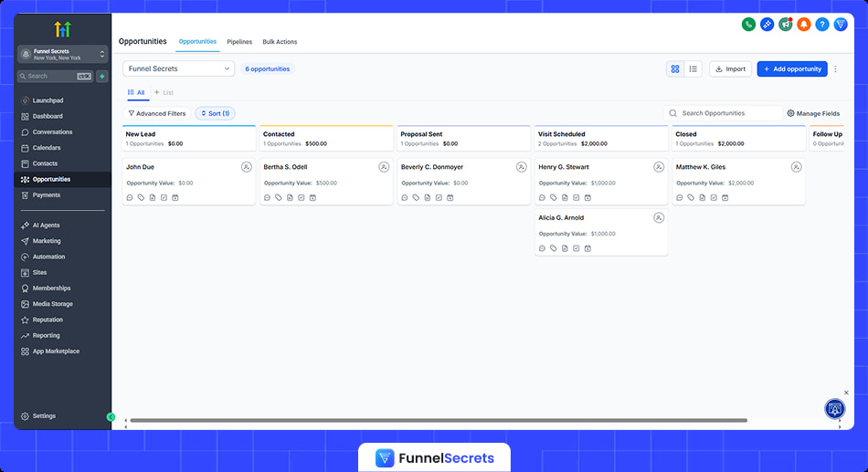Image resolution: width=868 pixels, height=472 pixels.
Task: Open Conversations in the sidebar
Action: tap(62, 132)
